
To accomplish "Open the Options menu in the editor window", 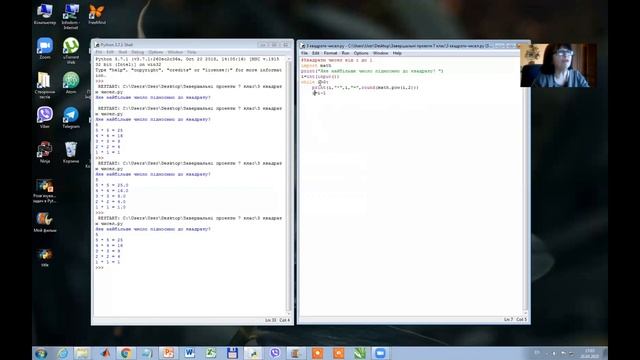I will [x=361, y=53].
